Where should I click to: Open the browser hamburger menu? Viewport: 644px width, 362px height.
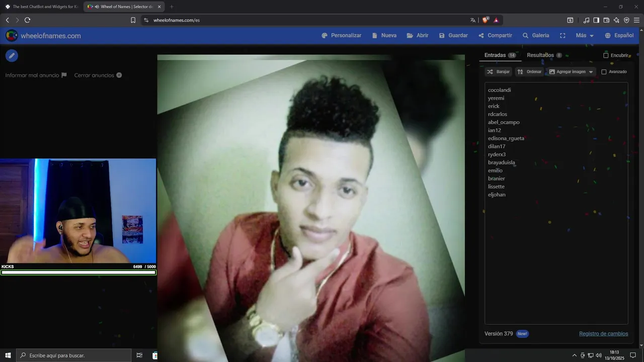click(636, 20)
